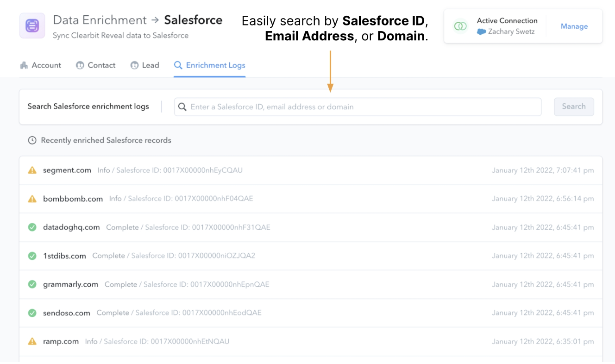Screen dimensions: 615x364
Task: Open the Enrichment Logs tab
Action: point(210,65)
